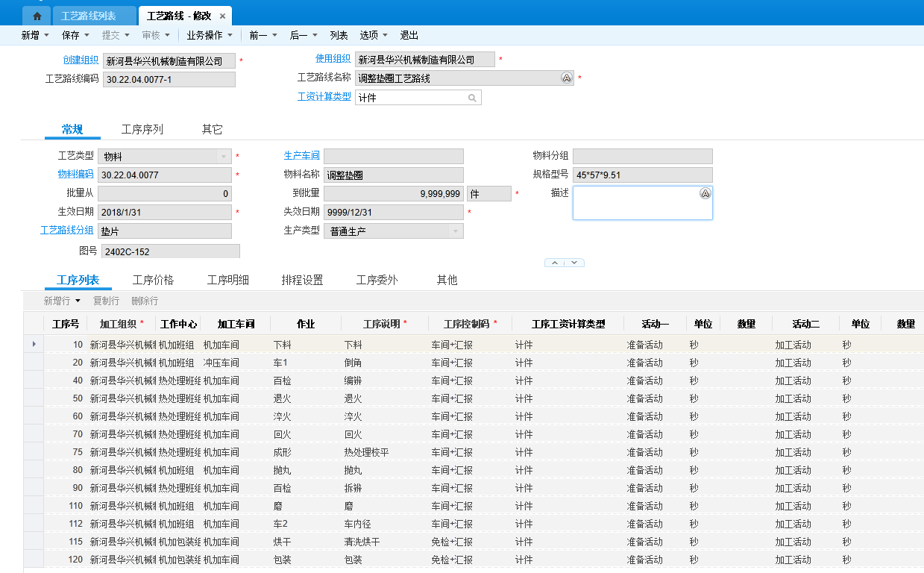This screenshot has height=573, width=924.
Task: Click the 工艺路线编码 input field
Action: coord(169,79)
